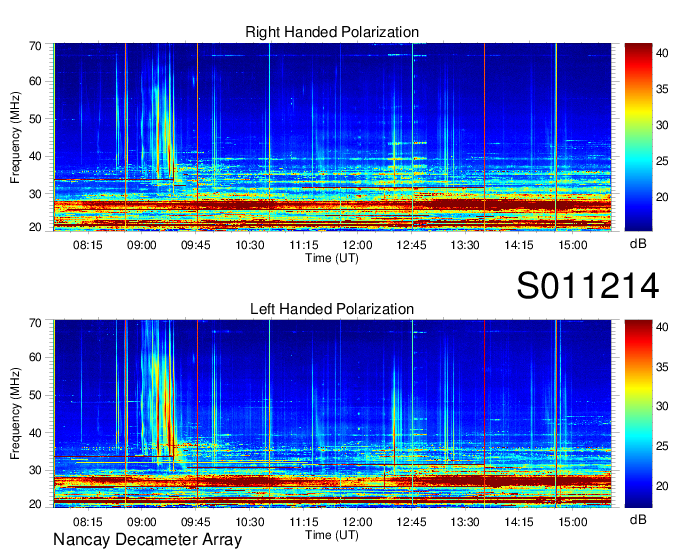Click the "Right Handed Polarization" plot title
This screenshot has height=552, width=680.
332,32
